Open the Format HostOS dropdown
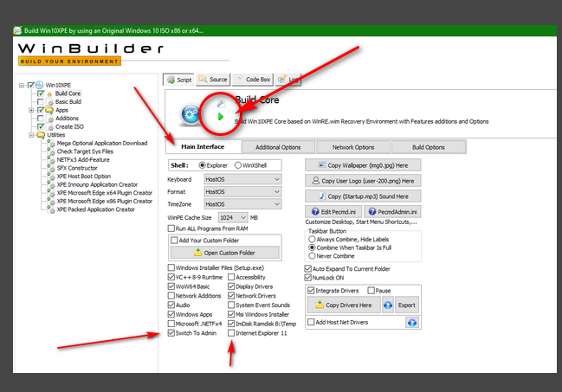This screenshot has height=392, width=562. tap(242, 192)
